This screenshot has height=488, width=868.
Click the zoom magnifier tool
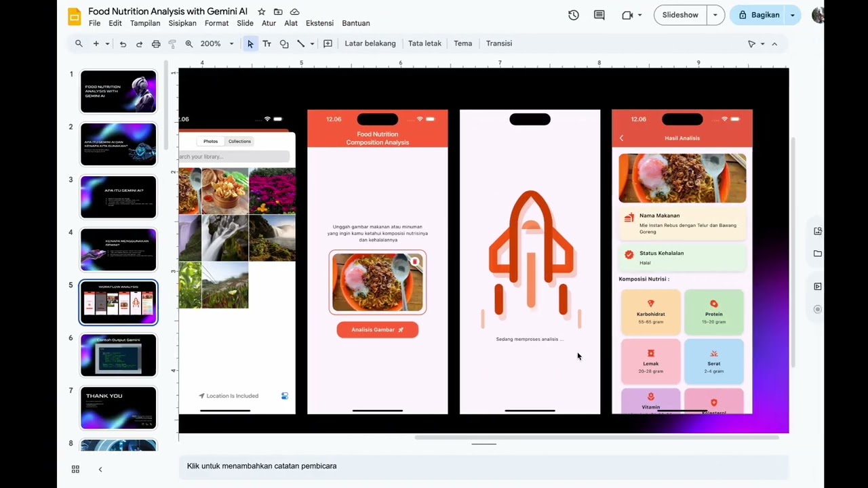[x=189, y=43]
